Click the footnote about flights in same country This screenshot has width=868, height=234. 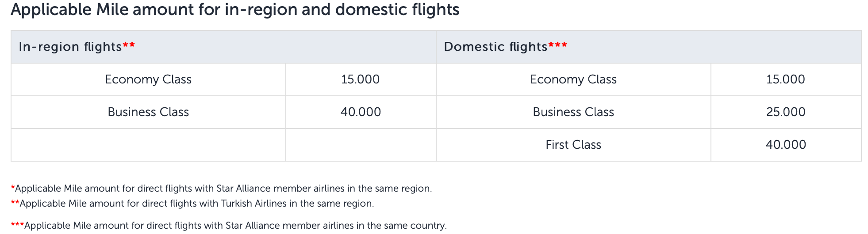(229, 226)
